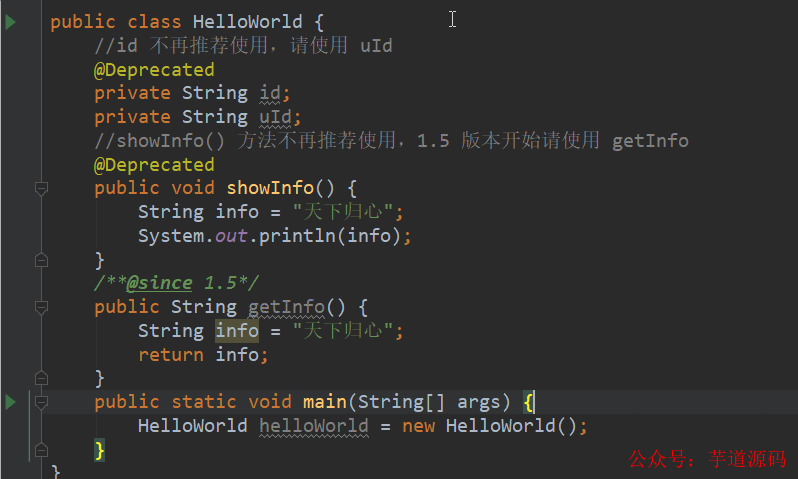
Task: Click the comment about id being deprecated
Action: (x=243, y=46)
